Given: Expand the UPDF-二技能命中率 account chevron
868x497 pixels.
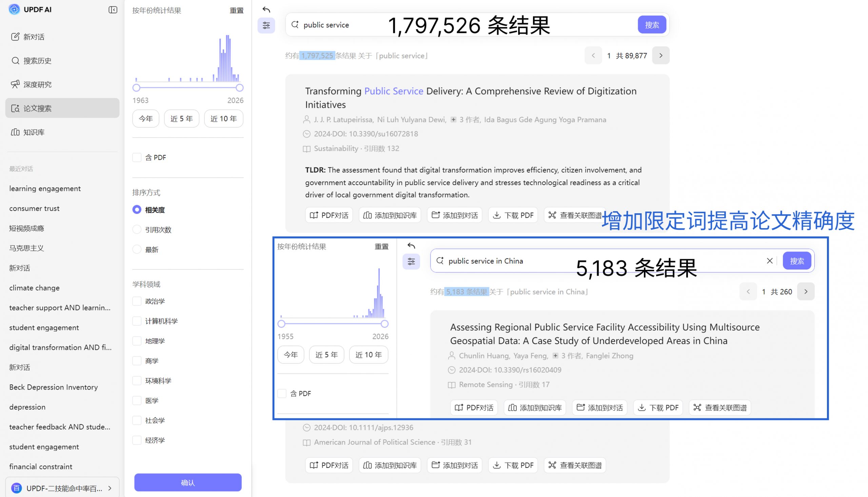Looking at the screenshot, I should [x=110, y=488].
